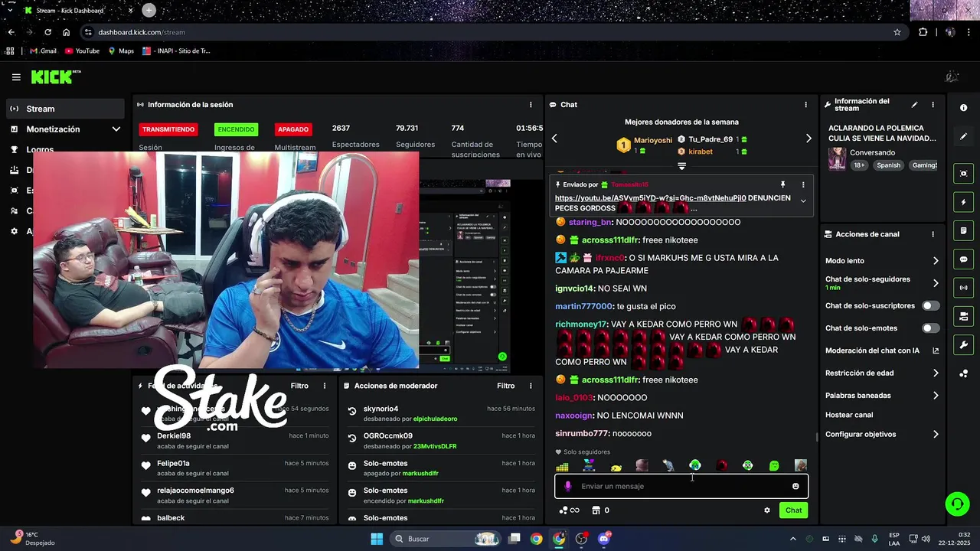Toggle the broadcast signal panel icon in sidebar
Viewport: 980px width, 551px height.
[x=963, y=288]
